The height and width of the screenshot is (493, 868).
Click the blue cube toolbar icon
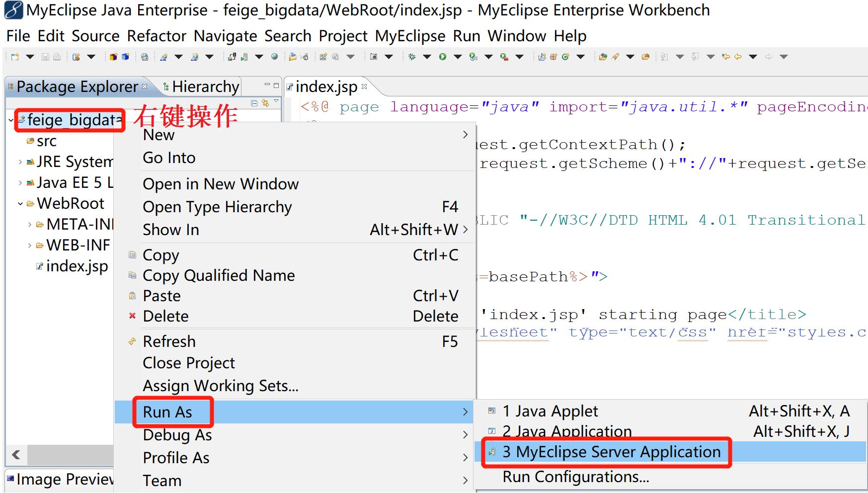point(125,57)
